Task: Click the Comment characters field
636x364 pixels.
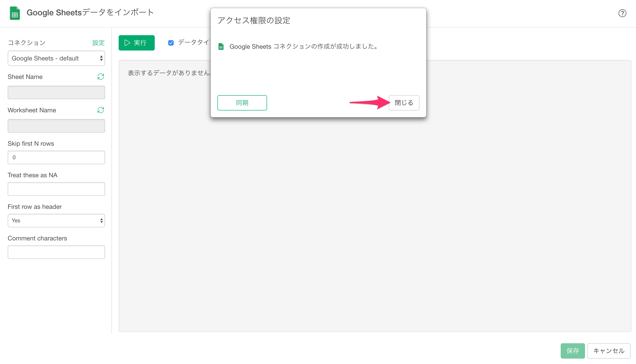Action: point(56,252)
